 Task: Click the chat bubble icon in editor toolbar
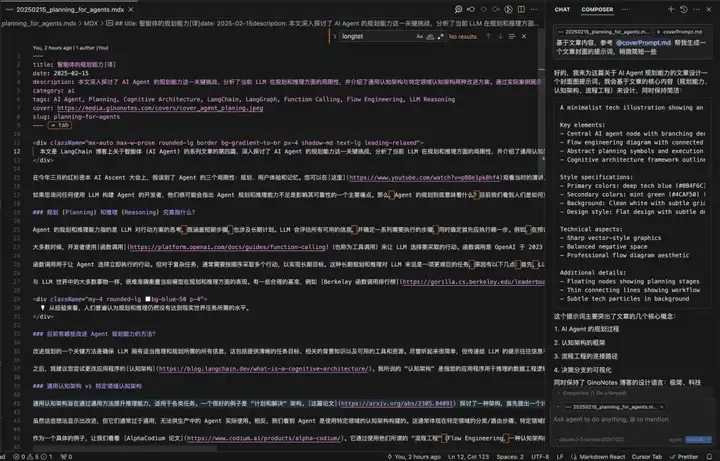tap(458, 9)
